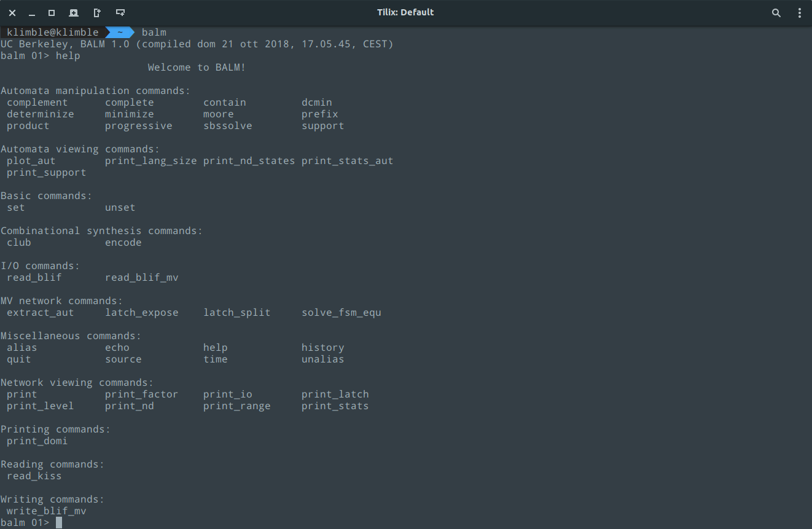Open a new Tilix session
The height and width of the screenshot is (529, 812).
click(74, 13)
